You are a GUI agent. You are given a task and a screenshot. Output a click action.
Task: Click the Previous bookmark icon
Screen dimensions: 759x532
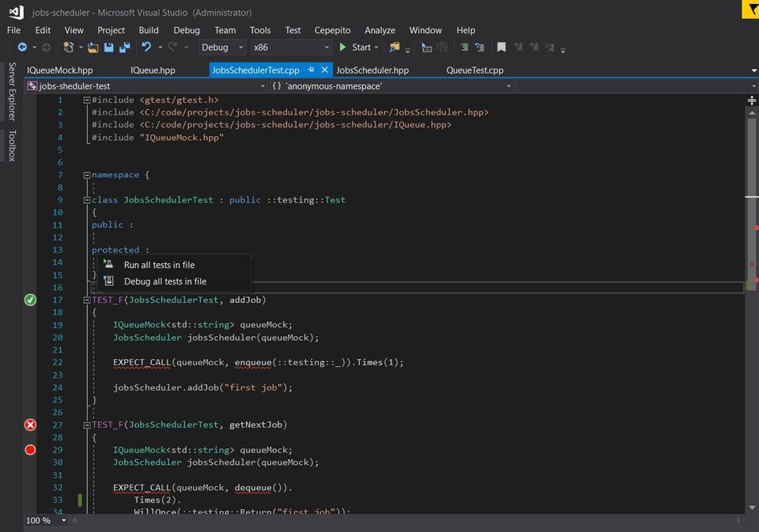click(x=519, y=47)
